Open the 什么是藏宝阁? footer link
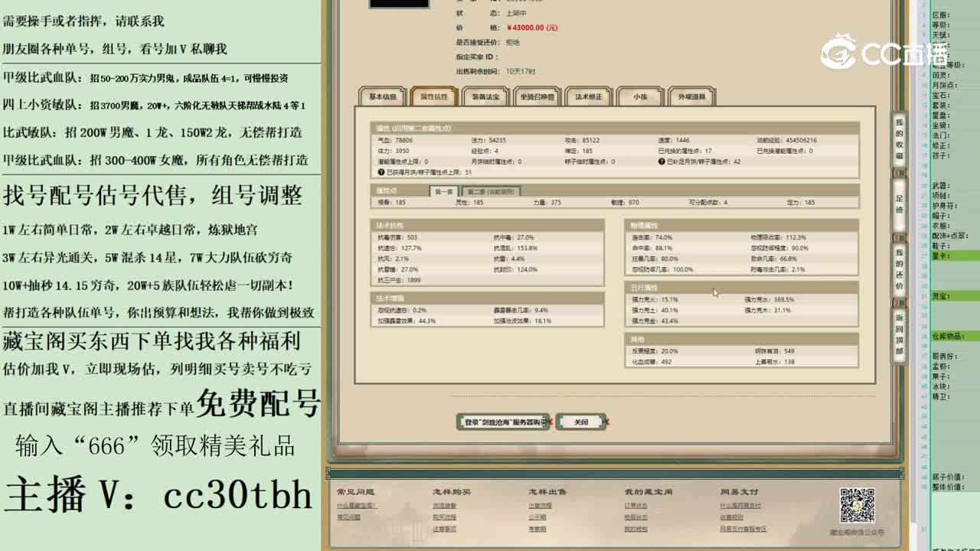Image resolution: width=980 pixels, height=551 pixels. 357,506
